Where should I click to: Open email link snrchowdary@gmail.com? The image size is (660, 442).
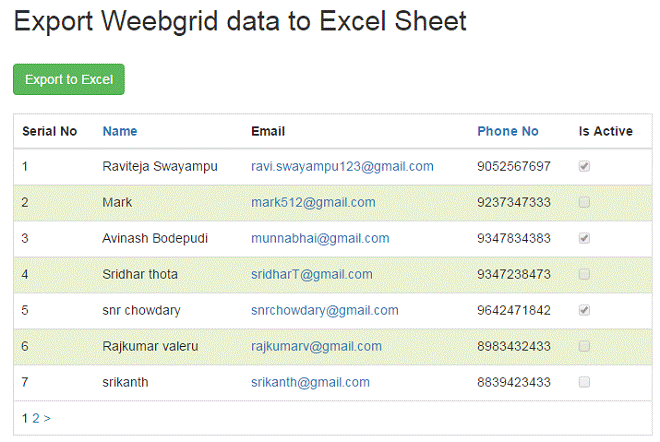[324, 310]
